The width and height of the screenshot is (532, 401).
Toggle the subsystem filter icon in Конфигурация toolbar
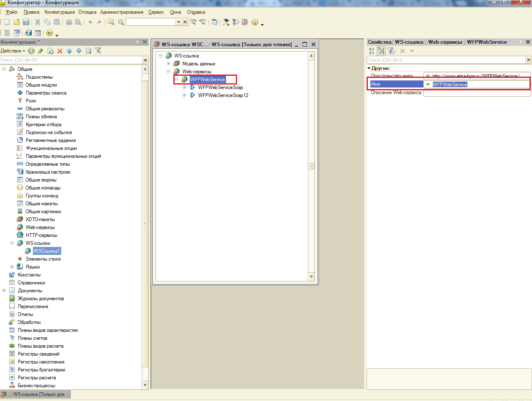click(98, 51)
